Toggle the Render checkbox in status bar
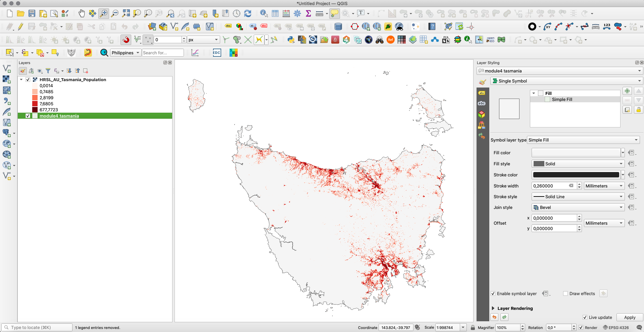The height and width of the screenshot is (332, 644). (581, 328)
